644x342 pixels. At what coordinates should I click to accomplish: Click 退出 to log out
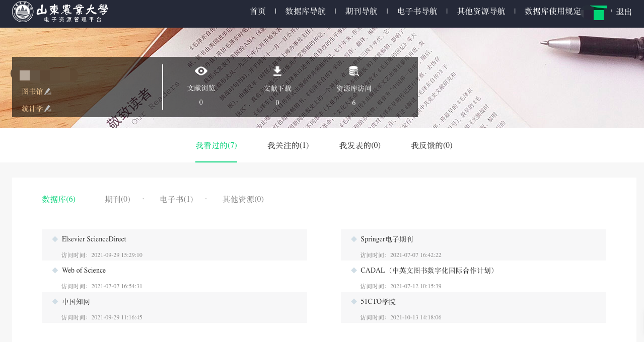click(624, 12)
